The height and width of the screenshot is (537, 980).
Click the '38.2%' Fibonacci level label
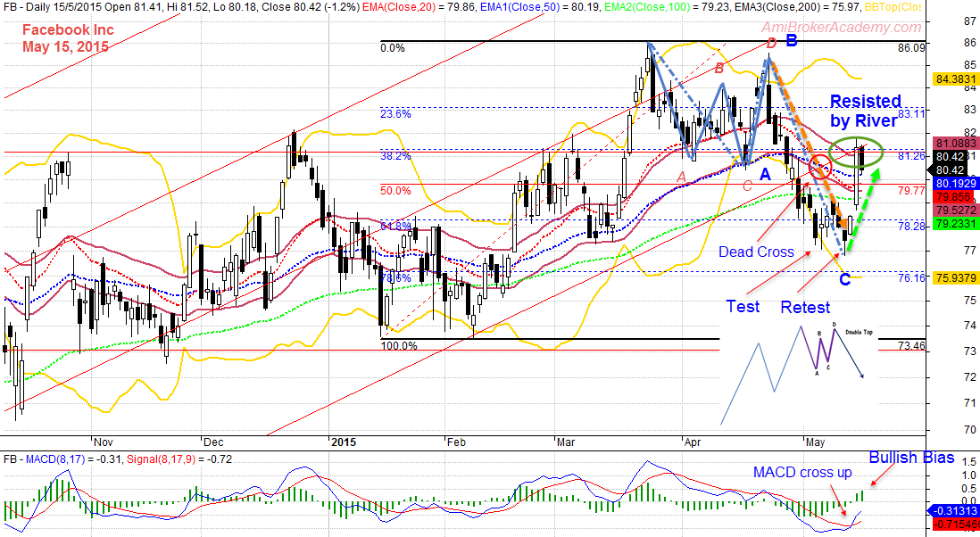tap(396, 156)
